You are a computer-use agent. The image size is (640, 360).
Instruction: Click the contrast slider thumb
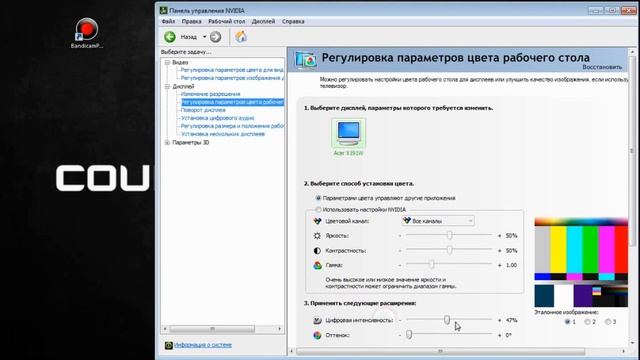point(449,250)
